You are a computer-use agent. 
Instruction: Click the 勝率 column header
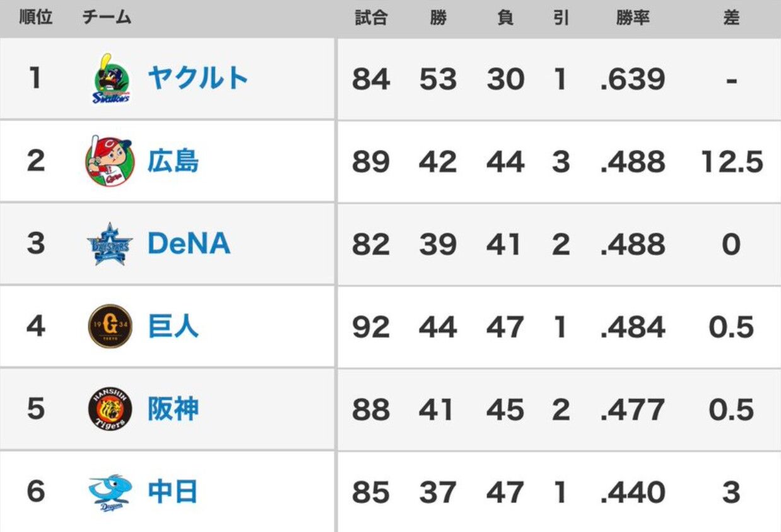633,18
